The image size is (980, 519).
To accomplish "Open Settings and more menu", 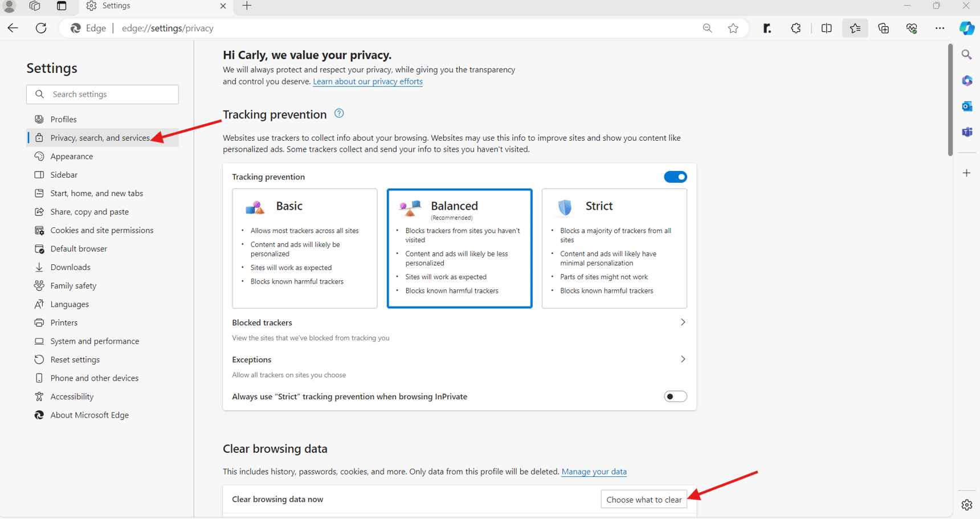I will 940,28.
